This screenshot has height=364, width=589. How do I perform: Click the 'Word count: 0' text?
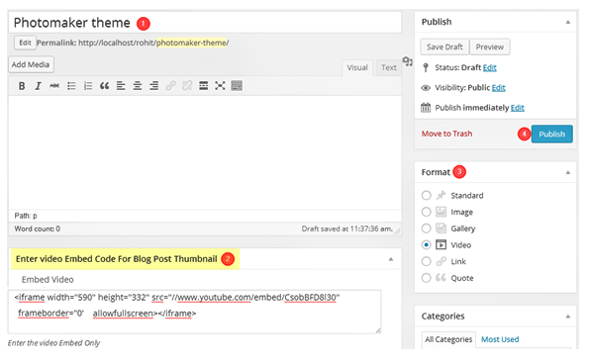pyautogui.click(x=38, y=228)
